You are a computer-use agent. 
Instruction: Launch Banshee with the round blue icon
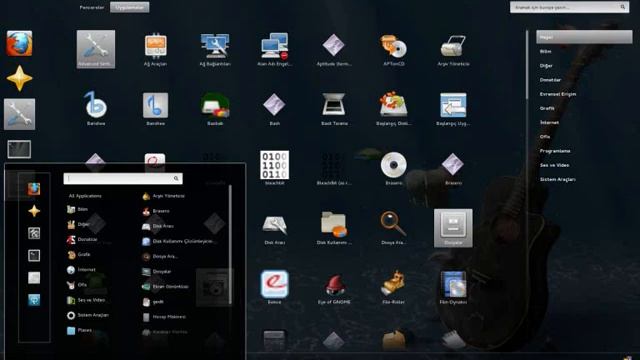[x=96, y=109]
